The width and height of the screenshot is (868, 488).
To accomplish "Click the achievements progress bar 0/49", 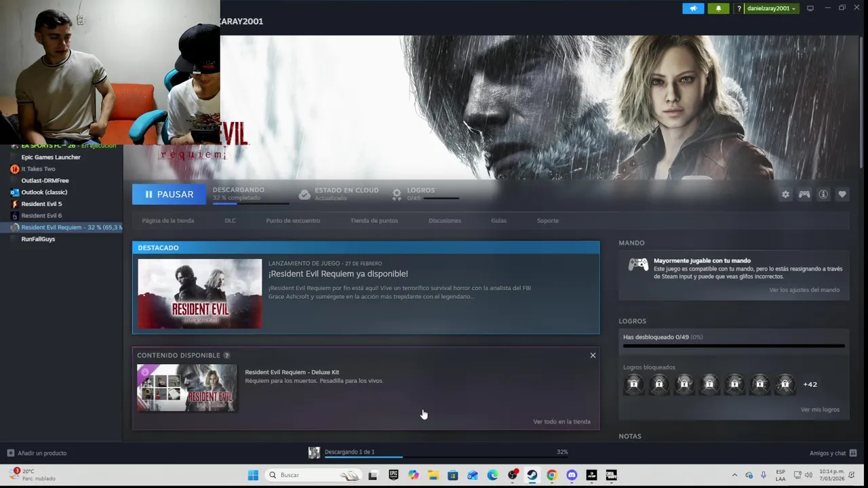I will point(734,346).
